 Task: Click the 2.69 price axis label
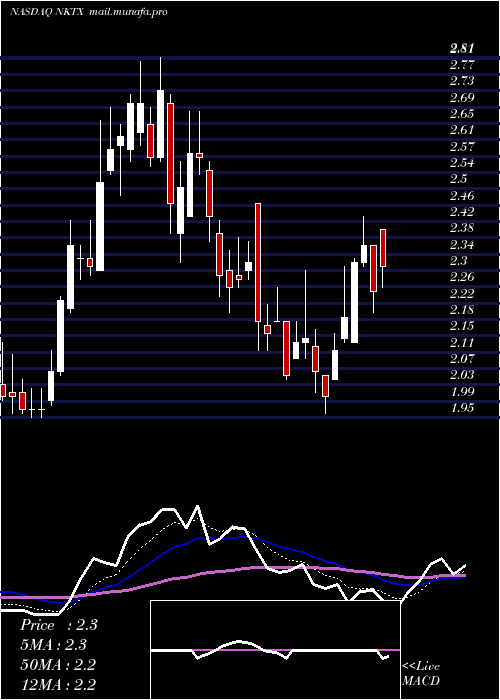coord(462,98)
